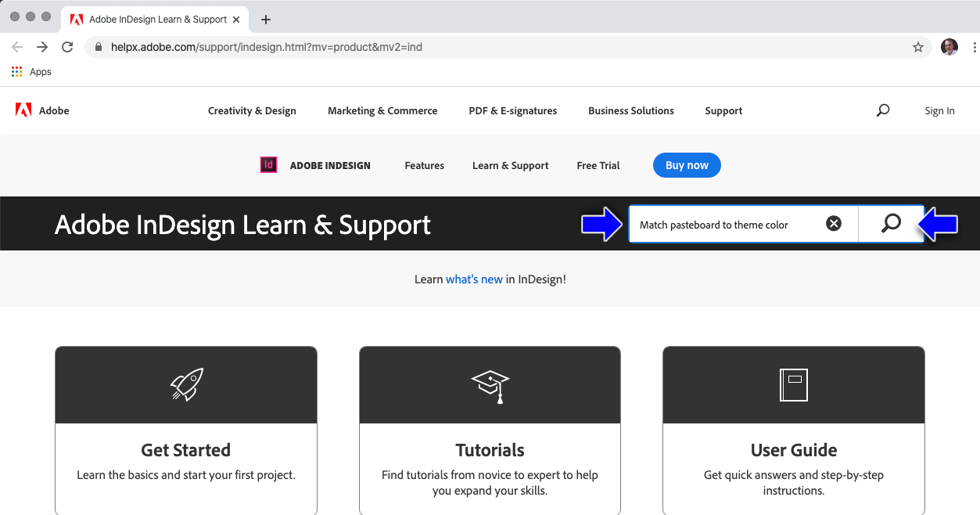Open the Learn & Support link
Image resolution: width=980 pixels, height=515 pixels.
tap(511, 165)
